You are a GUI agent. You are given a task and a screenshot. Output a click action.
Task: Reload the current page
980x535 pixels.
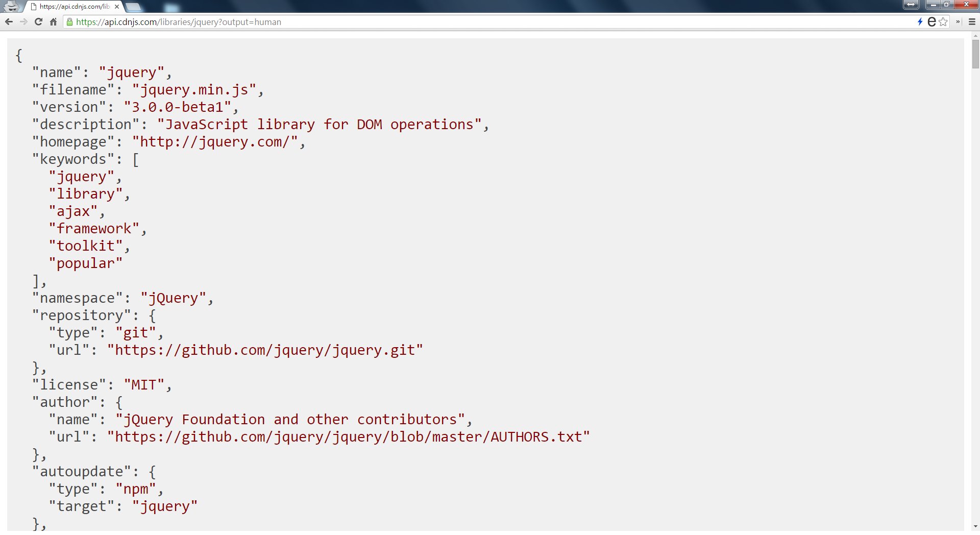coord(38,22)
